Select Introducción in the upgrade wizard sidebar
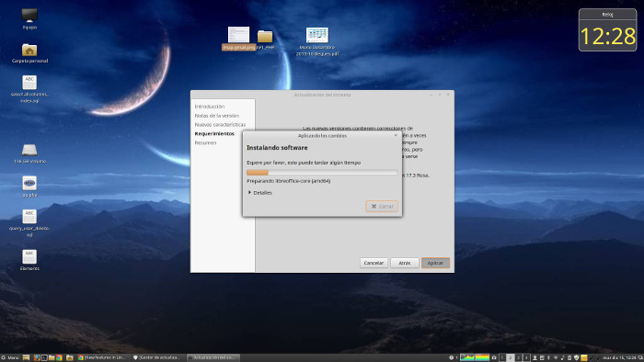 coord(210,107)
